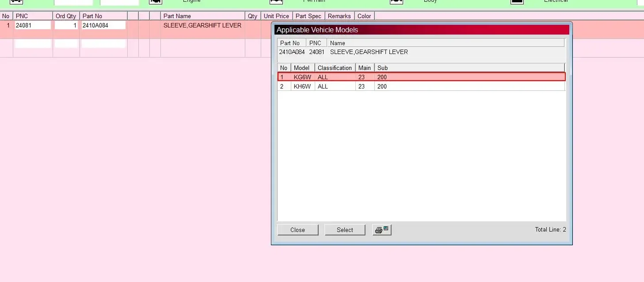Click the Main value 23 in KG6W row
This screenshot has width=644, height=282.
362,77
